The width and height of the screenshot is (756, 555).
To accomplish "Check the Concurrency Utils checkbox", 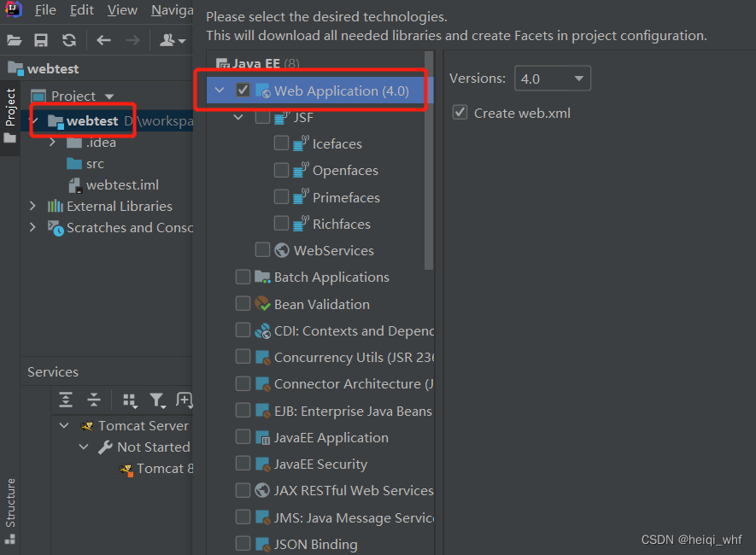I will point(243,357).
